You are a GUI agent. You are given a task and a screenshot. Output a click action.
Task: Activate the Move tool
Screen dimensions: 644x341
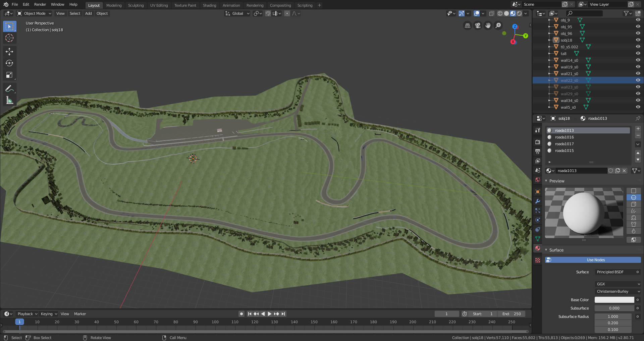tap(9, 51)
